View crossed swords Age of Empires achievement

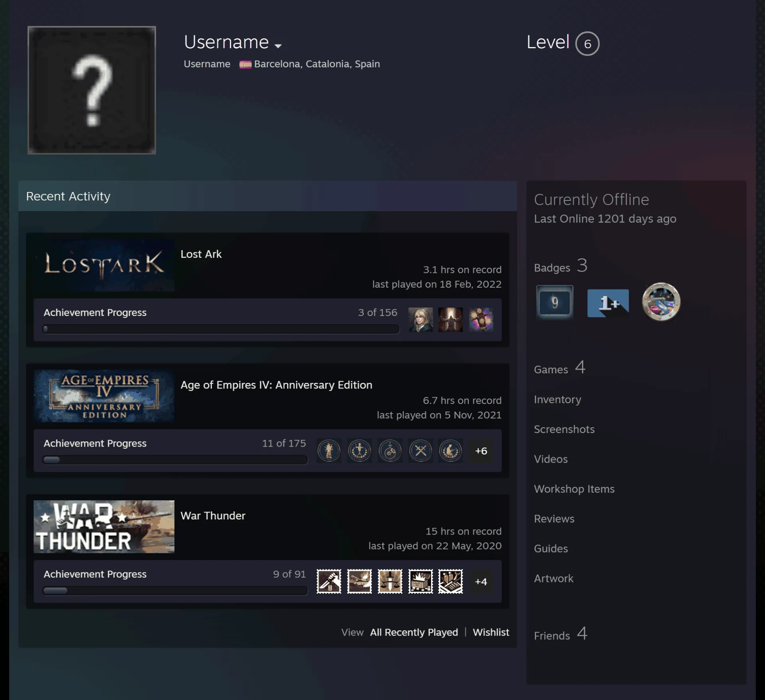(x=420, y=451)
